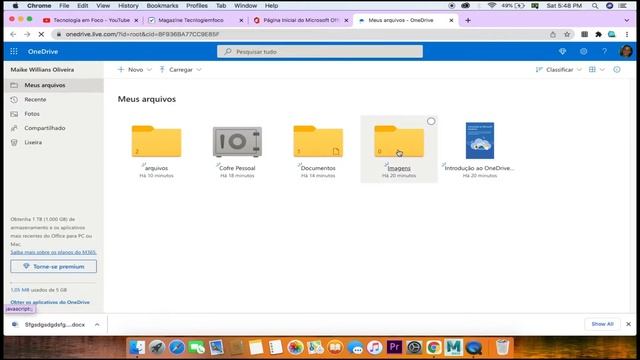Show the details info pane icon
The width and height of the screenshot is (640, 360).
tap(617, 70)
